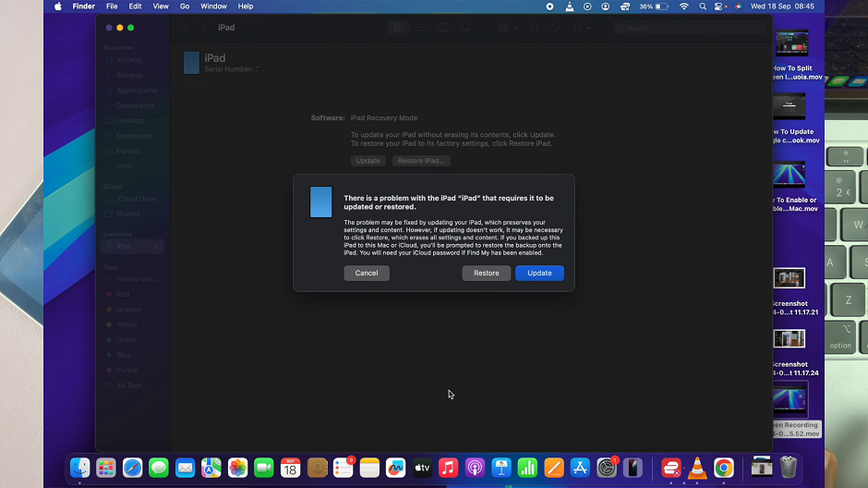The width and height of the screenshot is (868, 488).
Task: Open Maps from the Dock
Action: [x=211, y=468]
